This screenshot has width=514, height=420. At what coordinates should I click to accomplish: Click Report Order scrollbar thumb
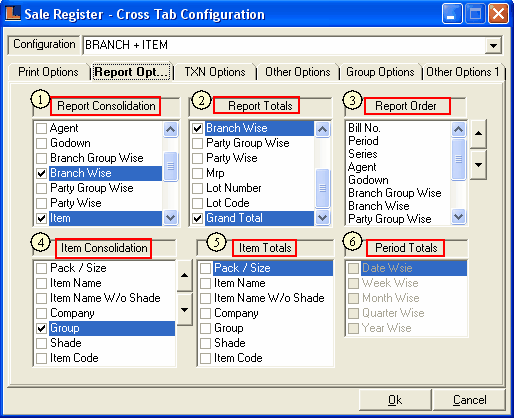458,159
